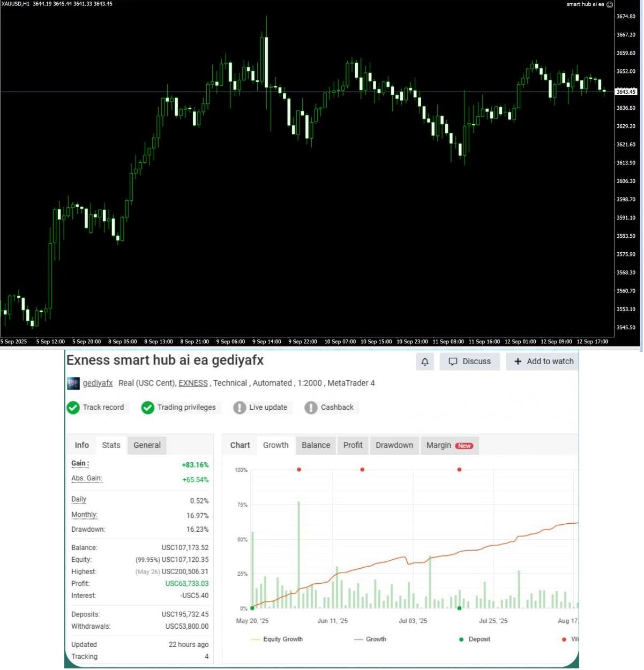Switch to the Info tab

point(82,446)
